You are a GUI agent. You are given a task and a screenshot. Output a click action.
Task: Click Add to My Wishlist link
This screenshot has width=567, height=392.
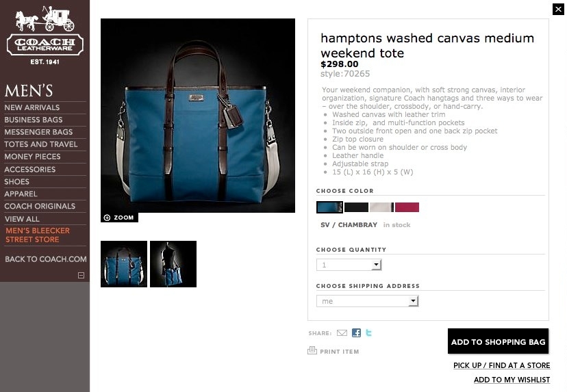512,380
